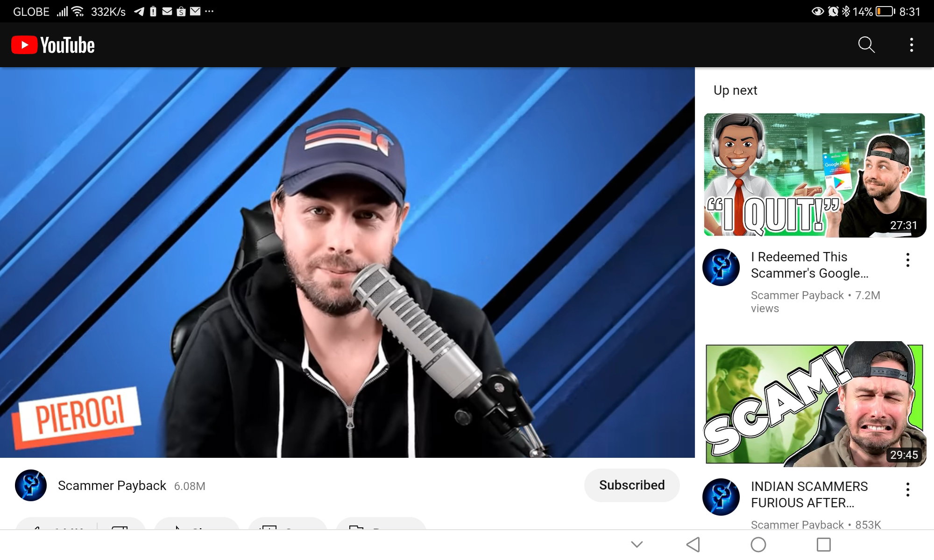Tap the alarm clock icon in the status bar
This screenshot has height=560, width=934.
pos(833,11)
